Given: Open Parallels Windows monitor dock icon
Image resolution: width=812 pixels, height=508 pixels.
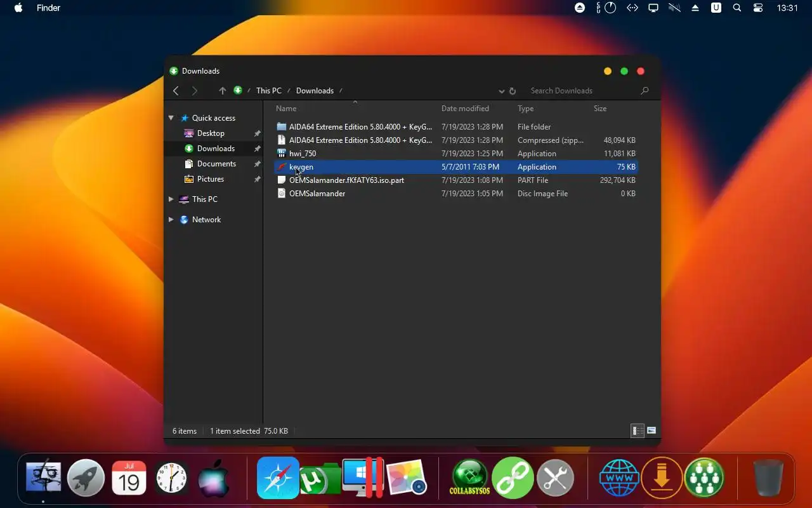Looking at the screenshot, I should 363,478.
